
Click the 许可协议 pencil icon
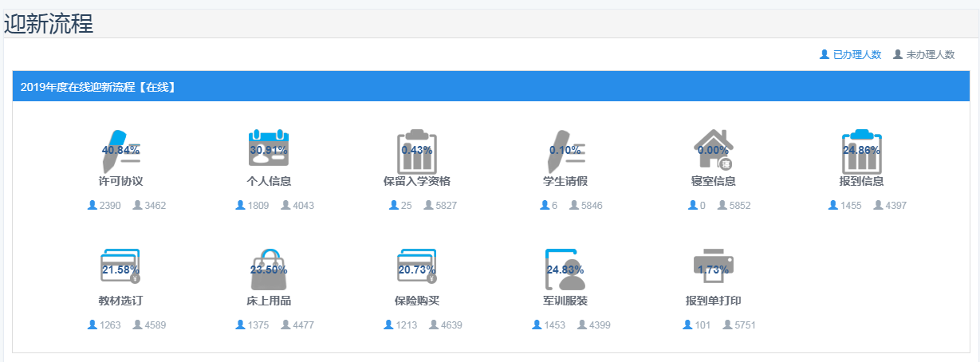120,148
